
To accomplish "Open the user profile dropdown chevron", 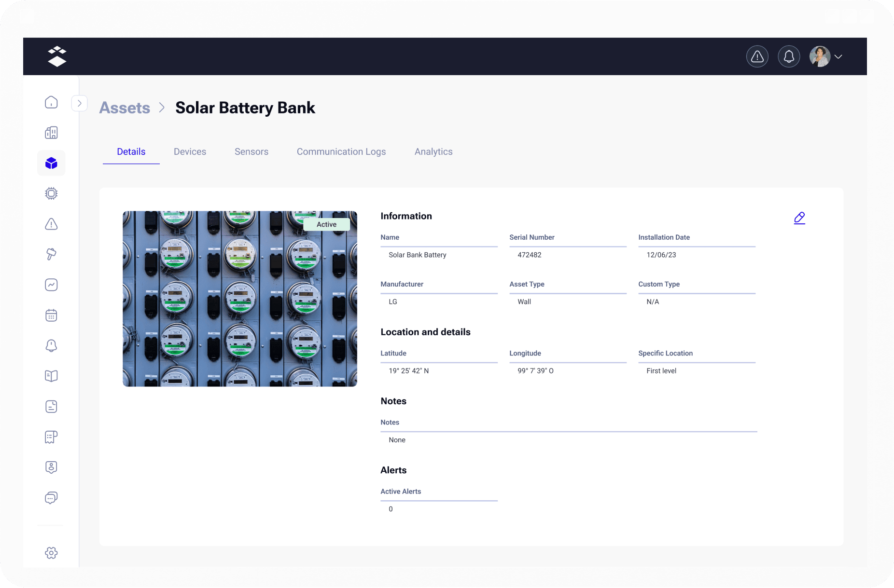I will tap(838, 57).
